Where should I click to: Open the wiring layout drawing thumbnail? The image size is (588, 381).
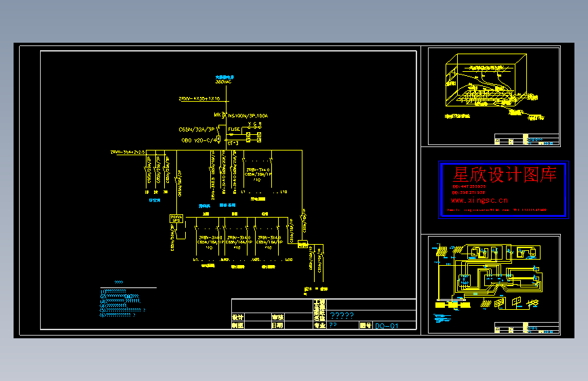coord(494,284)
